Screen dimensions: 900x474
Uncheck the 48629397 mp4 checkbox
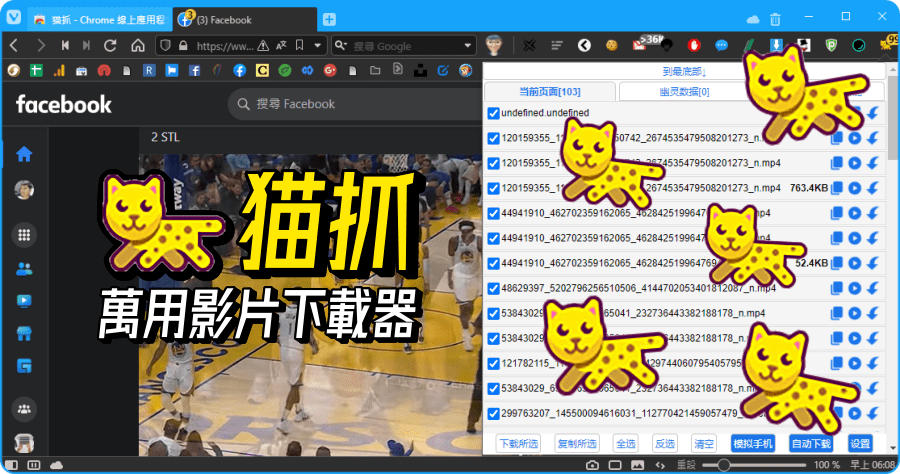click(x=493, y=289)
